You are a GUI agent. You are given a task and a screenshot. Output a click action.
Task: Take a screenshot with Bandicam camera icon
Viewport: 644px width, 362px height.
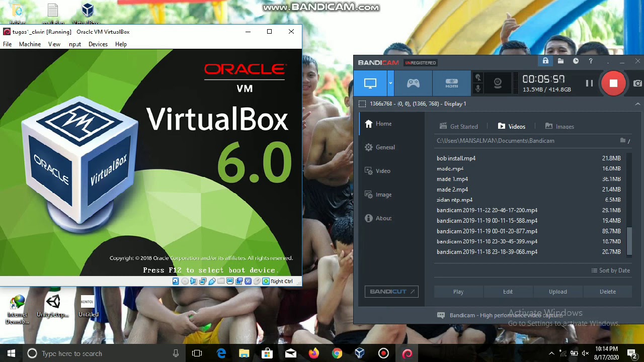pos(638,83)
